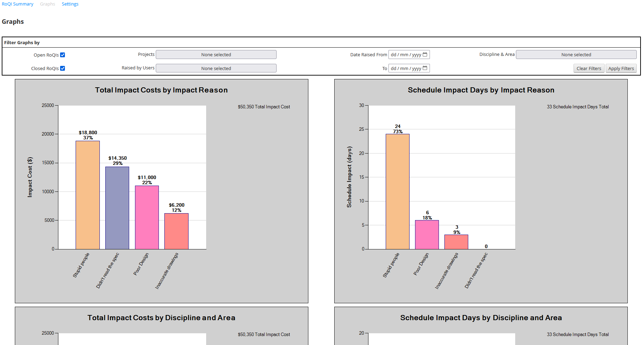This screenshot has height=345, width=644.
Task: Enable the Open RoQIs checkbox
Action: coord(63,55)
